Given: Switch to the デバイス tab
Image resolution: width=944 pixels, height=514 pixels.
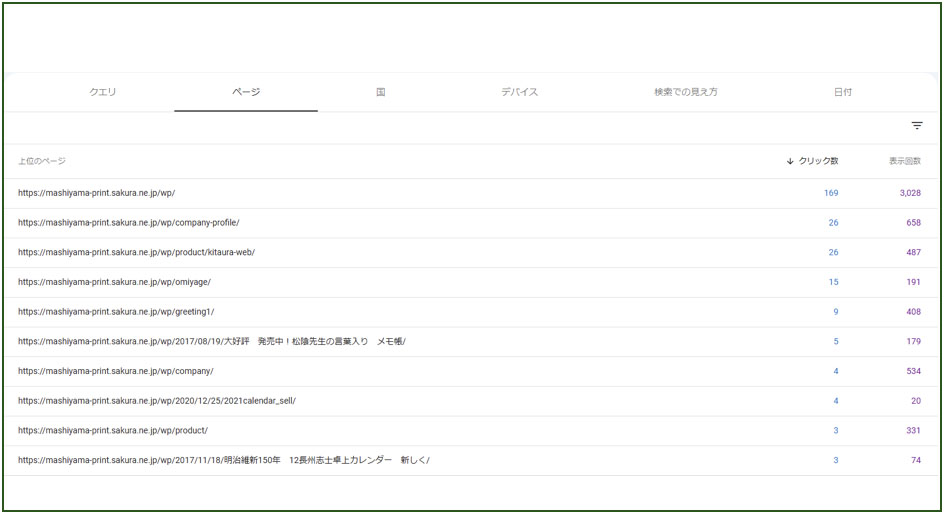Looking at the screenshot, I should 519,92.
